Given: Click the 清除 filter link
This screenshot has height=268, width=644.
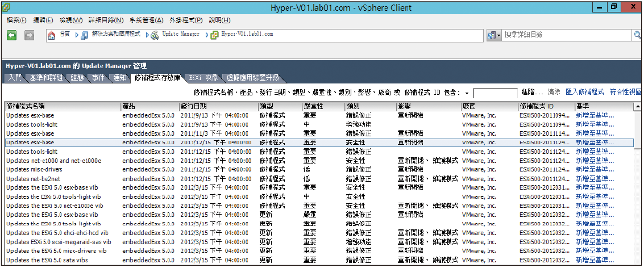Looking at the screenshot, I should tap(554, 92).
